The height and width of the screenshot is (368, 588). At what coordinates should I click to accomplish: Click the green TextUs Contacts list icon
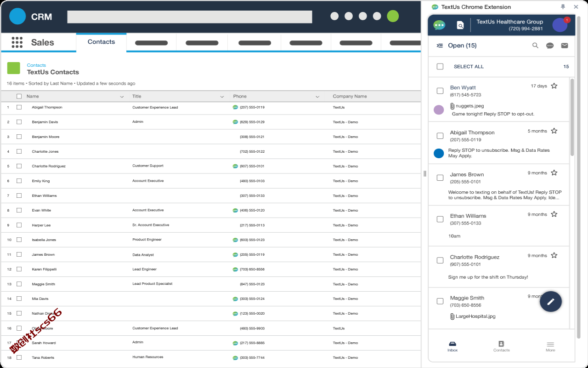pos(13,68)
